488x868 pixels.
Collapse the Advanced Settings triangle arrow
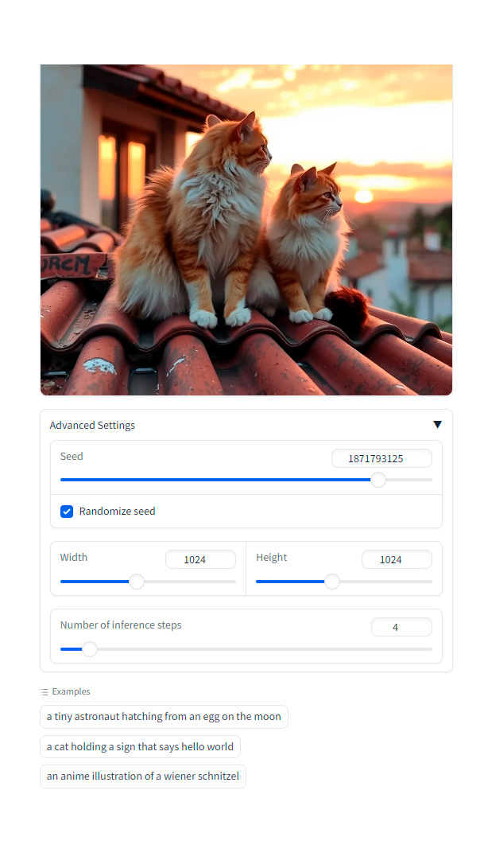(437, 425)
